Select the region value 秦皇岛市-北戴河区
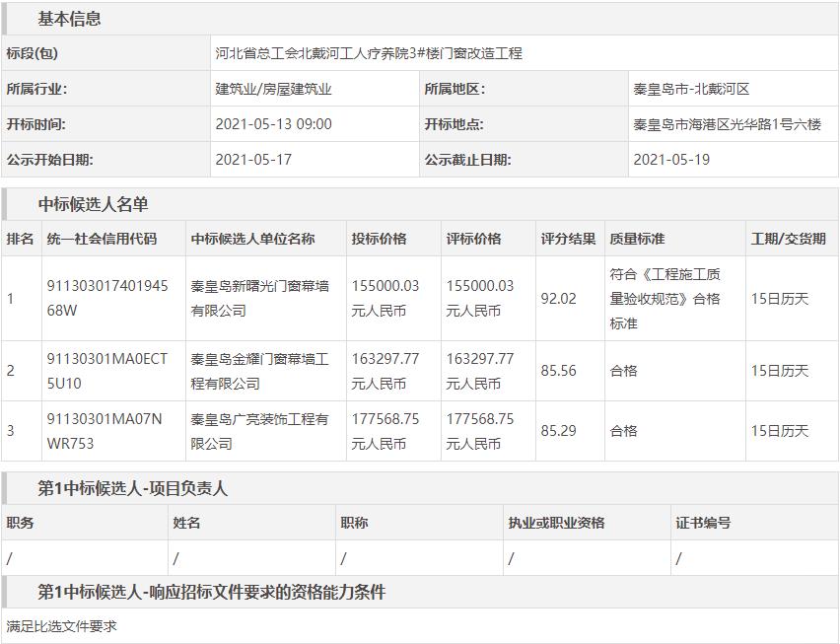Image resolution: width=840 pixels, height=644 pixels. click(691, 89)
